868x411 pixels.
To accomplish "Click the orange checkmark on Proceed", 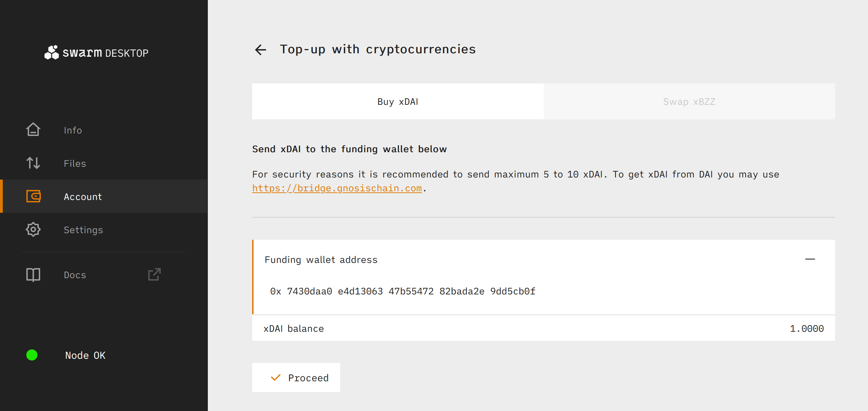I will 276,377.
